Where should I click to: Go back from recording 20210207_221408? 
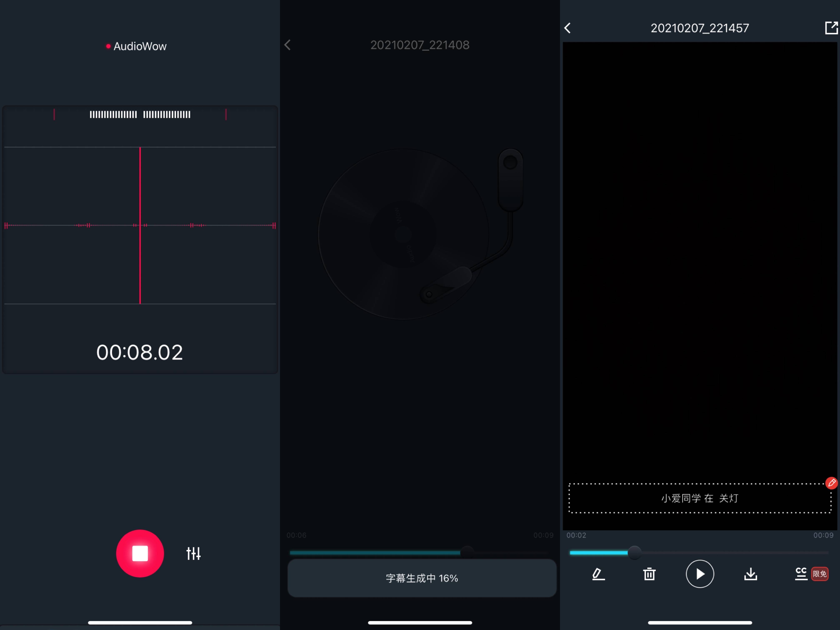click(x=287, y=45)
